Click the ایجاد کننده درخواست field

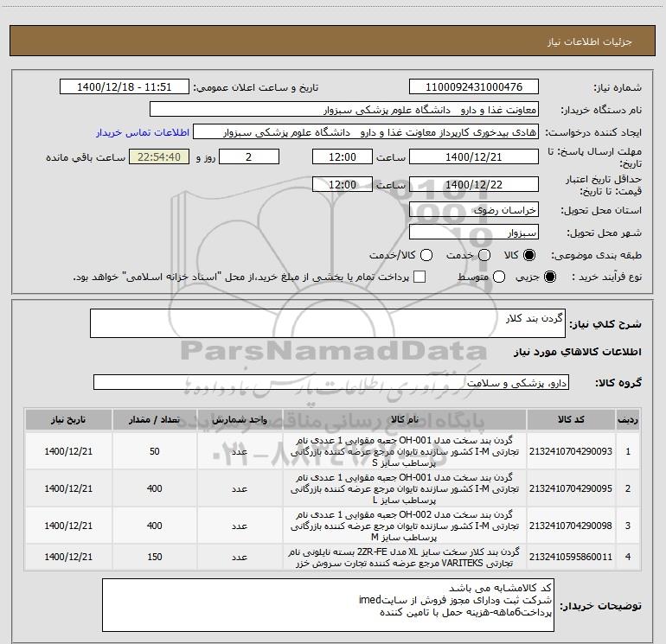(x=366, y=132)
